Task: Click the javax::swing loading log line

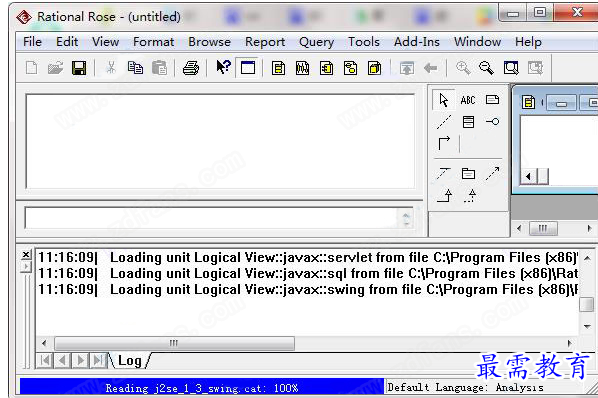Action: [308, 290]
